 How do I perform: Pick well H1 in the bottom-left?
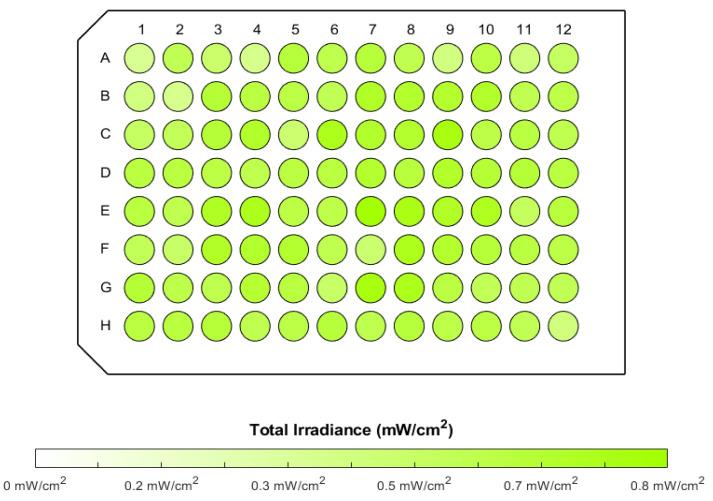(141, 325)
